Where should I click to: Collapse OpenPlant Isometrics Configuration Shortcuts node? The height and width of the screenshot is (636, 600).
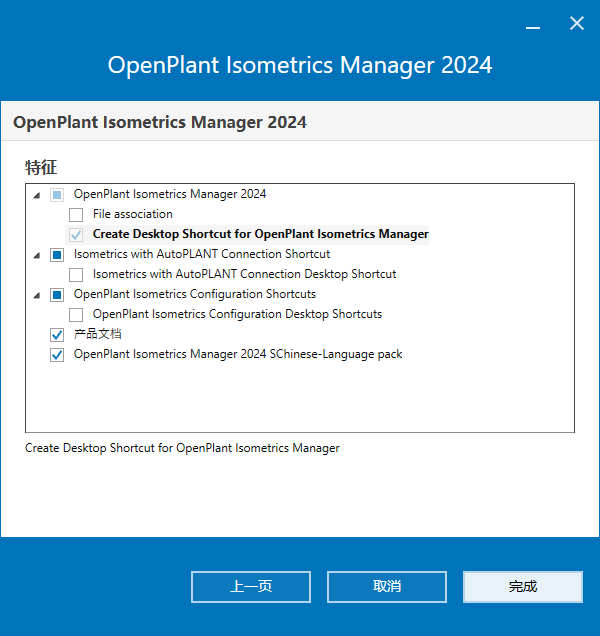click(37, 295)
